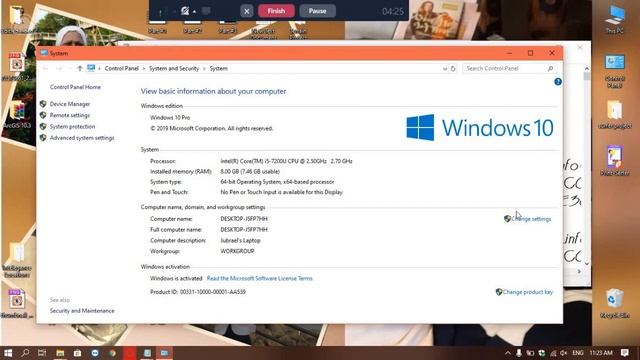This screenshot has height=360, width=640.
Task: Expand chevron after System and Security breadcrumb
Action: pyautogui.click(x=204, y=69)
